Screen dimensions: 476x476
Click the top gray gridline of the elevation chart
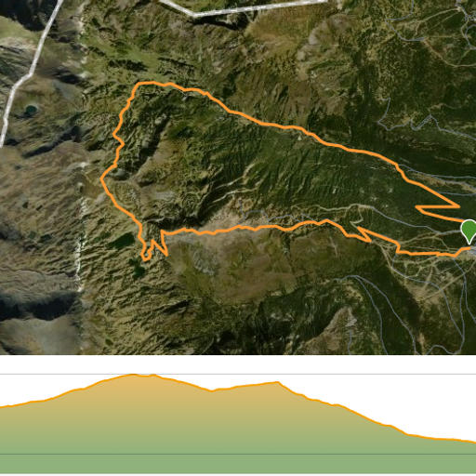[238, 375]
